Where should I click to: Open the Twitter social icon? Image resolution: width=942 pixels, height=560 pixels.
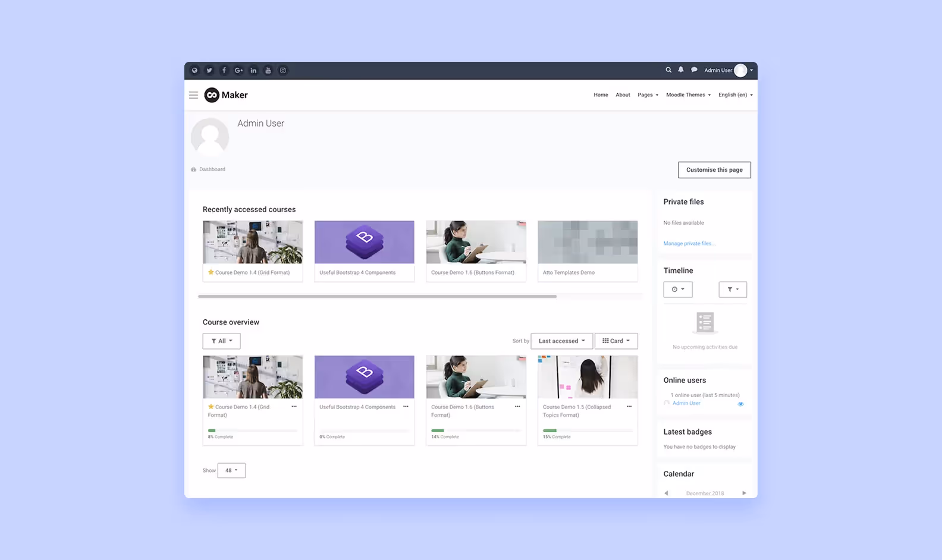tap(209, 70)
